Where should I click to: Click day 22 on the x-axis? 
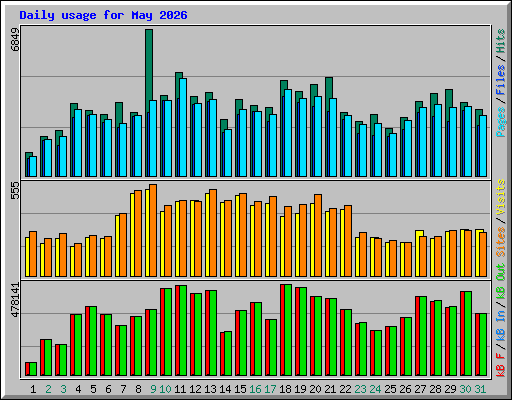click(345, 389)
